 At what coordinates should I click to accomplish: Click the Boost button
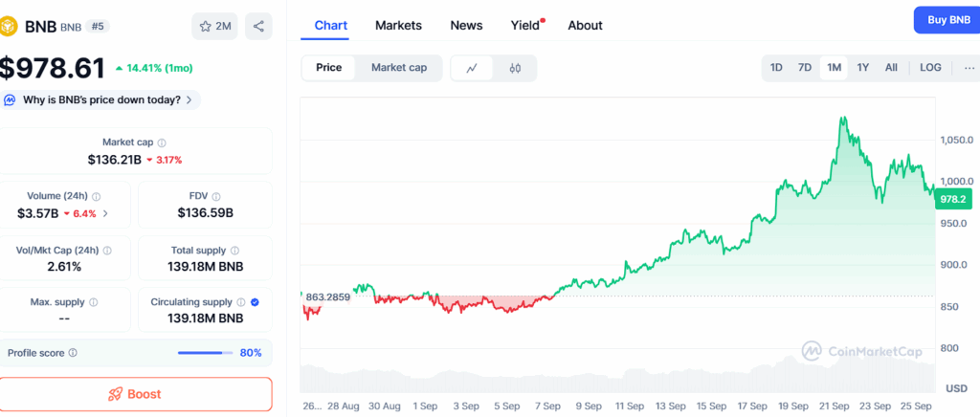coord(135,394)
